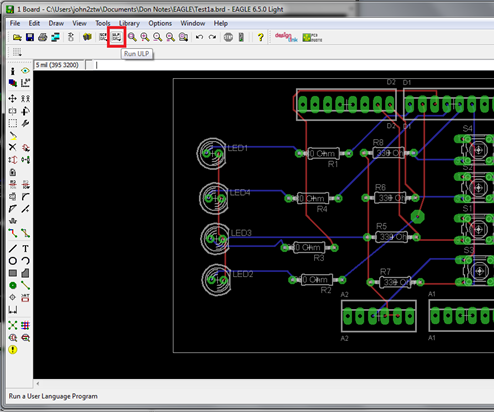Click the Run ULP toolbar icon
The width and height of the screenshot is (494, 412).
(116, 37)
